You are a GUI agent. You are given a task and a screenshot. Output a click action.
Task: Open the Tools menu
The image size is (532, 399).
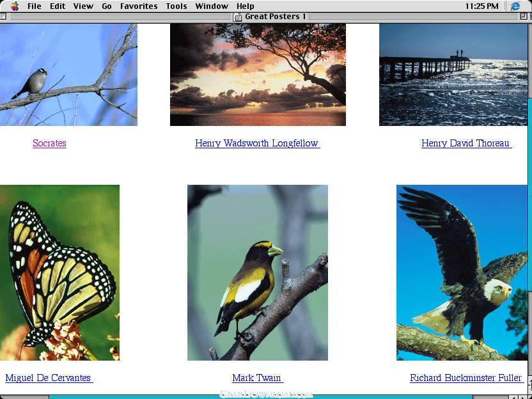coord(176,6)
